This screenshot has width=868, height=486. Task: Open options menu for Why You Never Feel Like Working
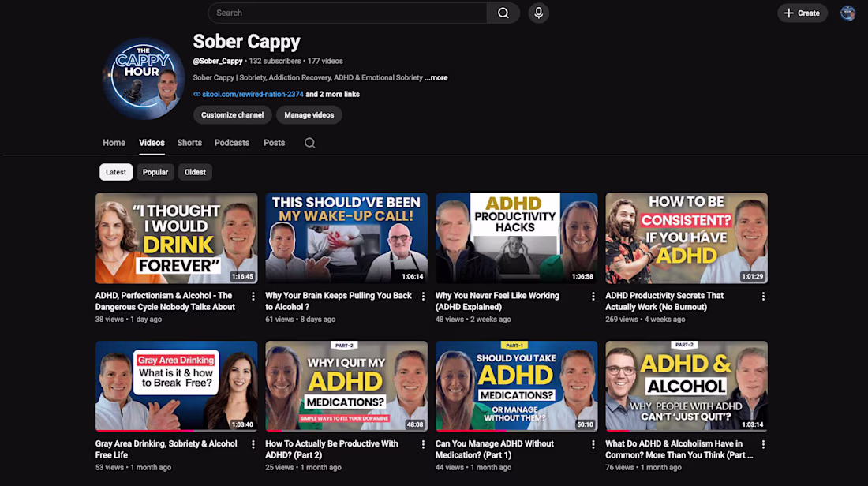tap(593, 297)
